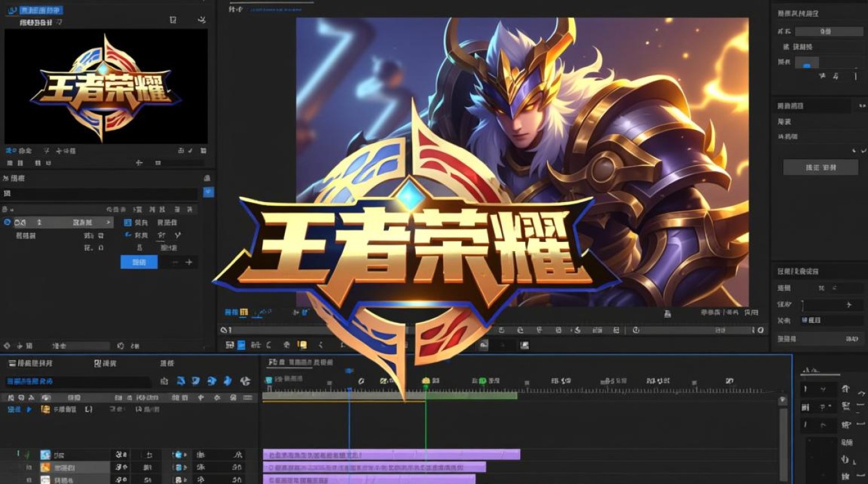Select the middle purple clip in the timeline
Image resolution: width=868 pixels, height=484 pixels.
point(375,467)
